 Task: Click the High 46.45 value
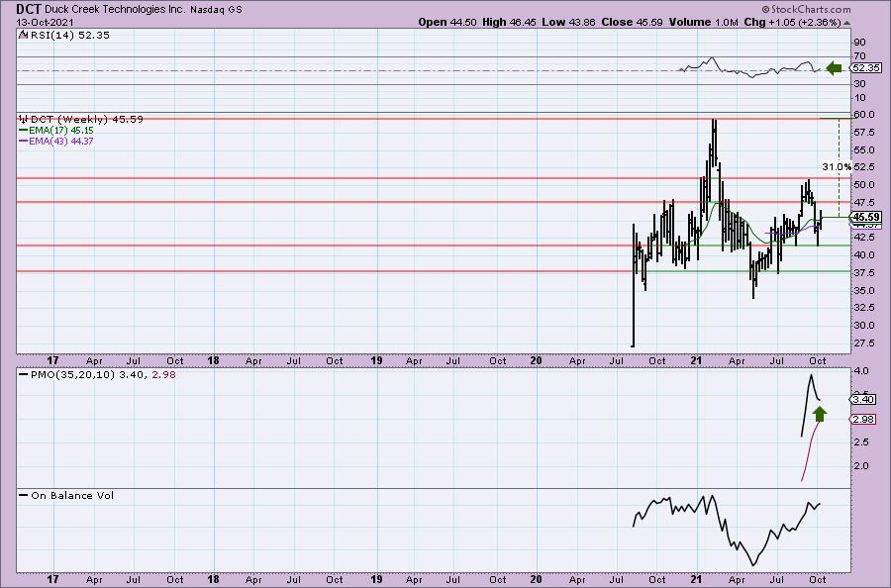pyautogui.click(x=509, y=22)
